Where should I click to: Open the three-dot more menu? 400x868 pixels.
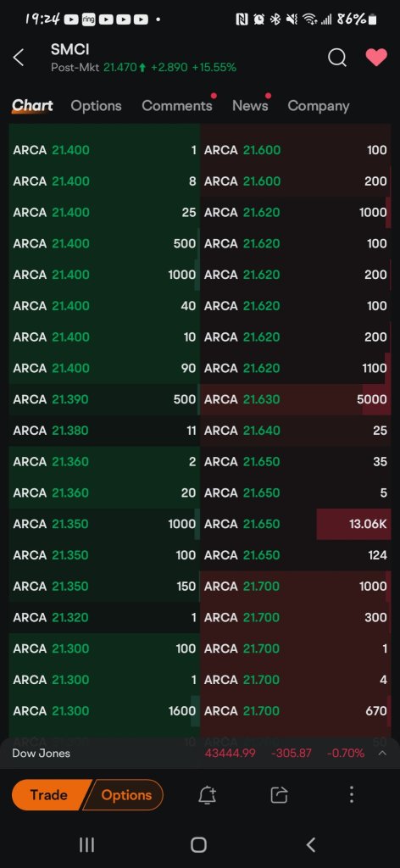(352, 795)
